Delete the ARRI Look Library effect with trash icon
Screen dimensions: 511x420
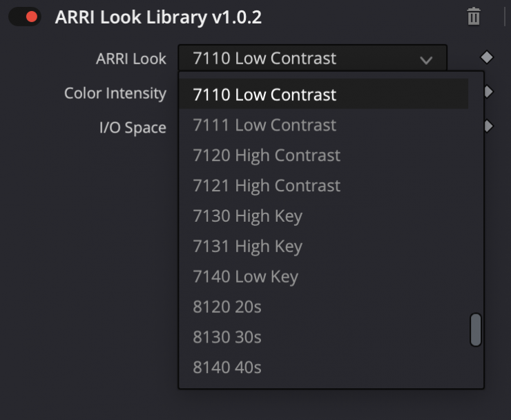point(474,17)
